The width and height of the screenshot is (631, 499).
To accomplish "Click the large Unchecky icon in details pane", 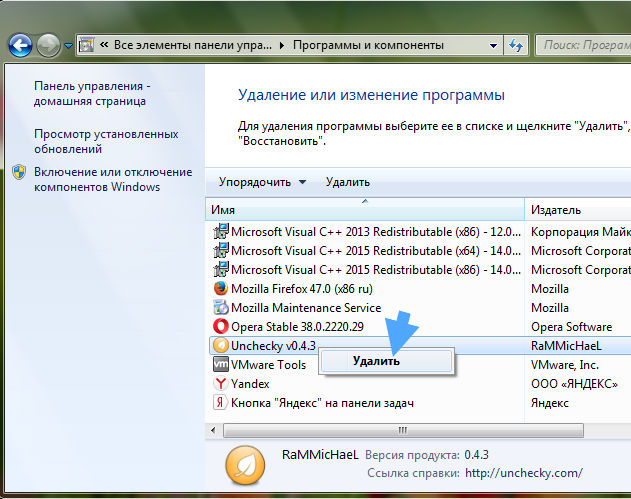I will pyautogui.click(x=245, y=466).
